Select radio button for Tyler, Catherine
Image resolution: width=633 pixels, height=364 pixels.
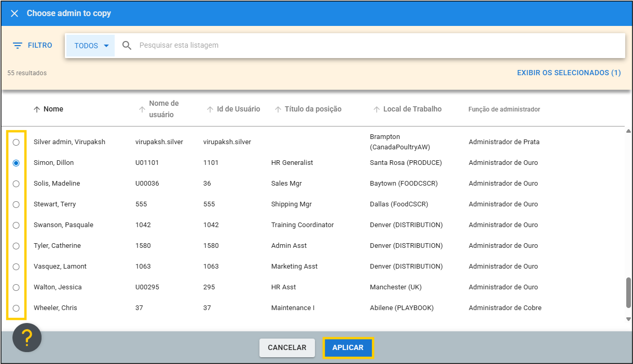(x=16, y=246)
